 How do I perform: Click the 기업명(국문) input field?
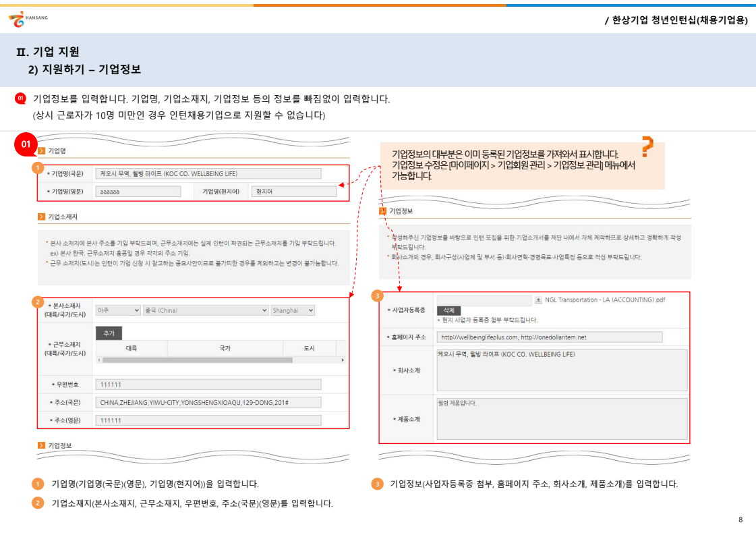pos(208,173)
